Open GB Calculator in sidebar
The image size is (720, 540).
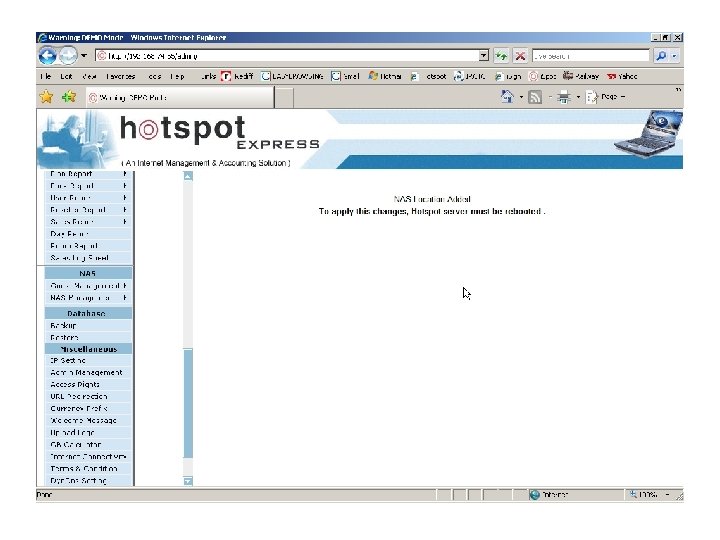(76, 444)
